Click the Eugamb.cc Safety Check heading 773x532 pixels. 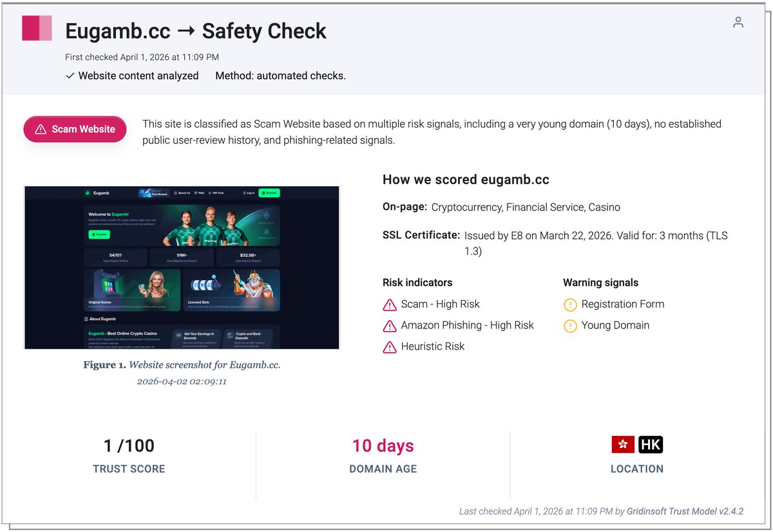point(196,31)
